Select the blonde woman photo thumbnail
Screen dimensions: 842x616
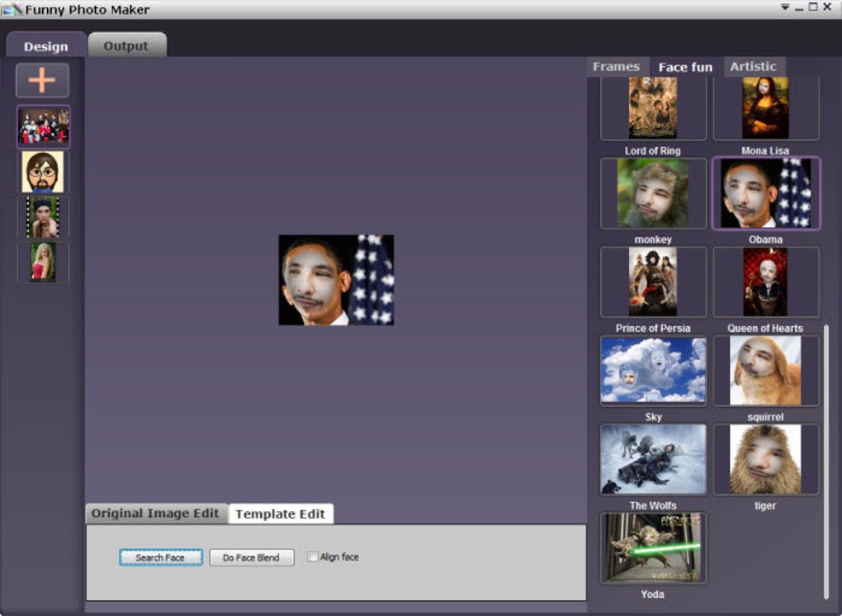(43, 262)
